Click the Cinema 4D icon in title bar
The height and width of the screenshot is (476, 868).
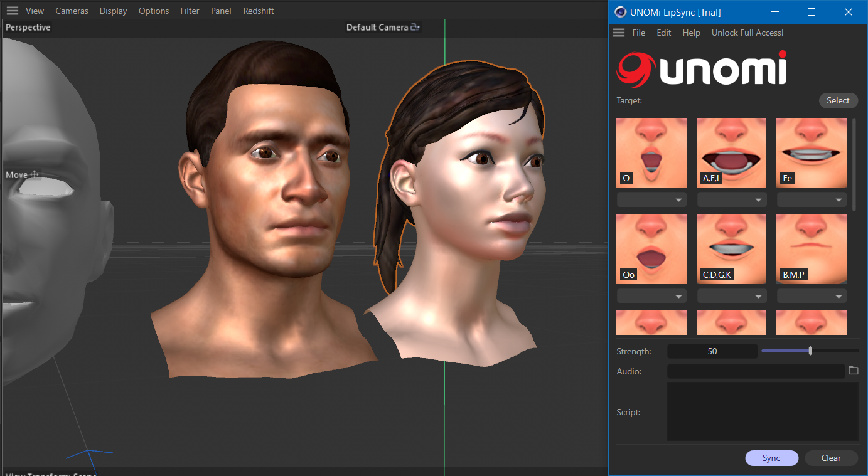click(x=620, y=12)
